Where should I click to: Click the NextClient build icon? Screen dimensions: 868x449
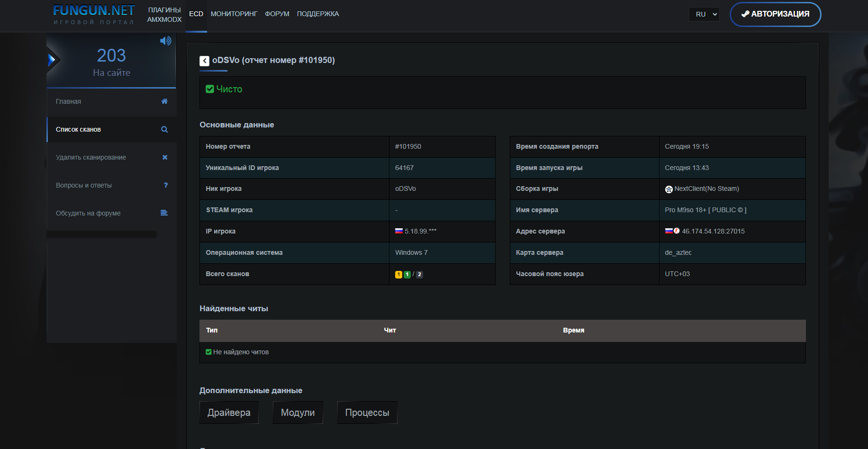[x=669, y=189]
